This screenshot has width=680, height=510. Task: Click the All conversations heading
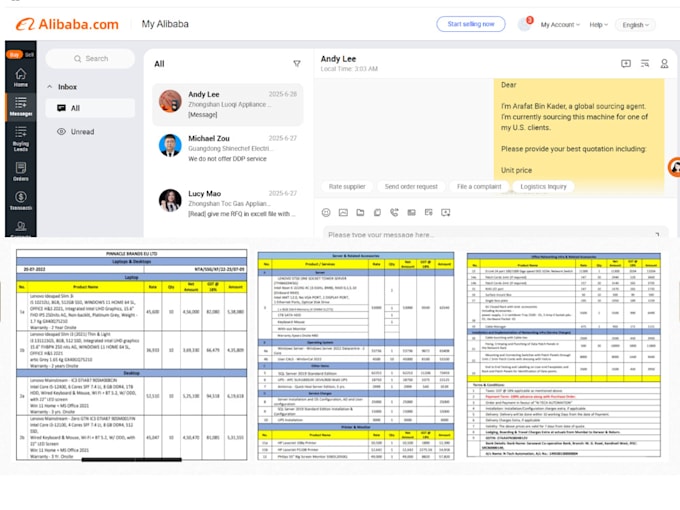[159, 64]
